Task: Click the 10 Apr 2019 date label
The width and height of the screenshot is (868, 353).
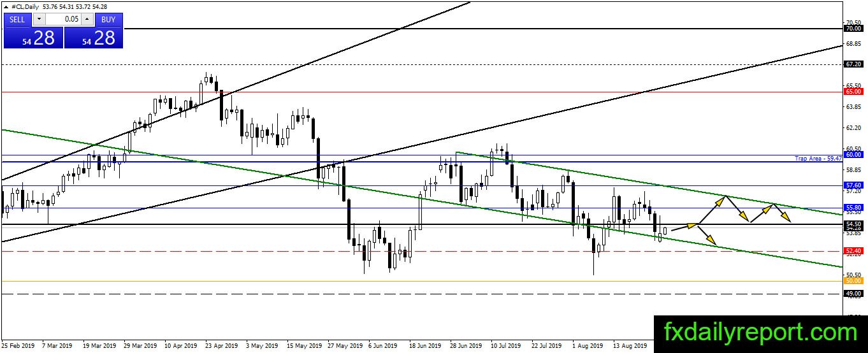Action: coord(180,346)
